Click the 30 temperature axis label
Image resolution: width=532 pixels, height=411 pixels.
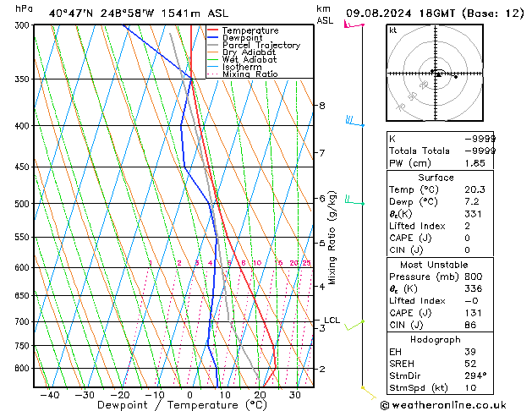click(295, 395)
